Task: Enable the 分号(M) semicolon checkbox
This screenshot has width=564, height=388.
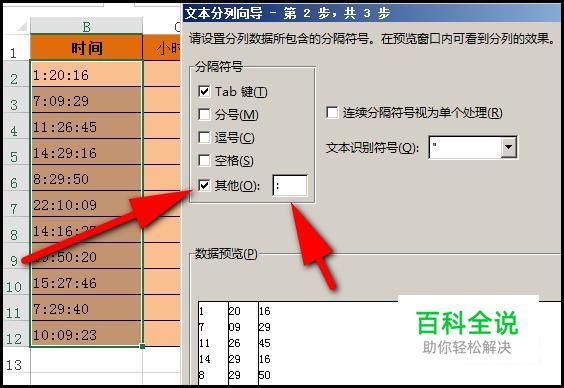Action: [204, 115]
